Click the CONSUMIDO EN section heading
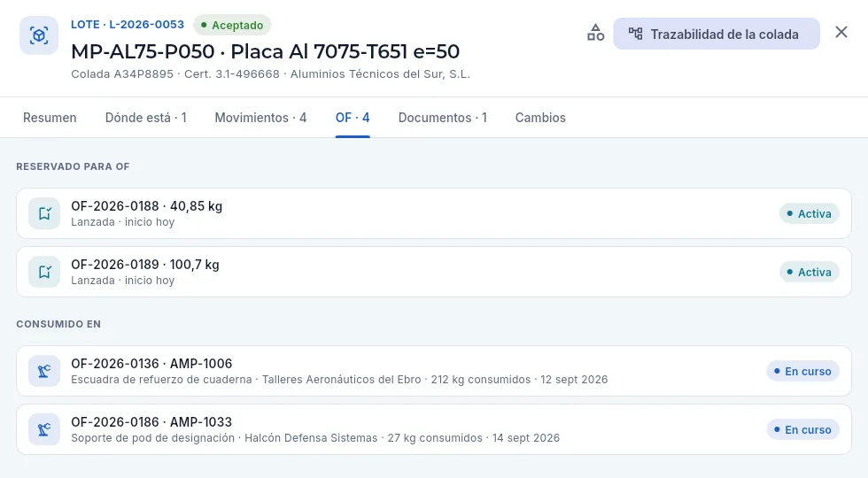 58,324
